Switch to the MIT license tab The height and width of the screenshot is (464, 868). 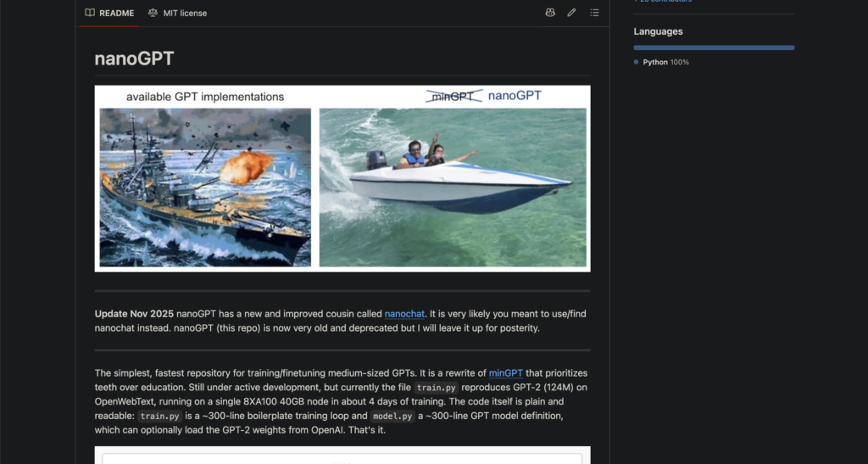[178, 13]
